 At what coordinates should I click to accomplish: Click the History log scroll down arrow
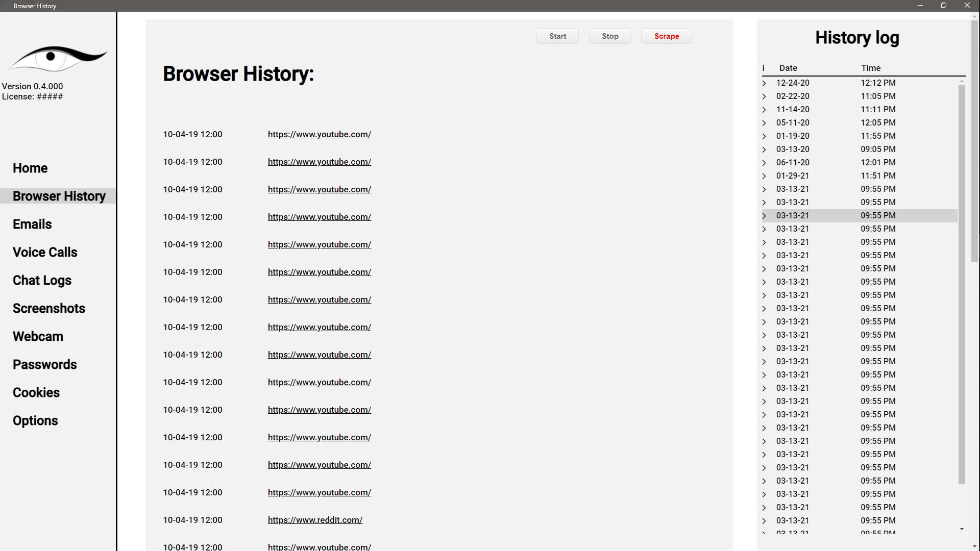coord(962,529)
